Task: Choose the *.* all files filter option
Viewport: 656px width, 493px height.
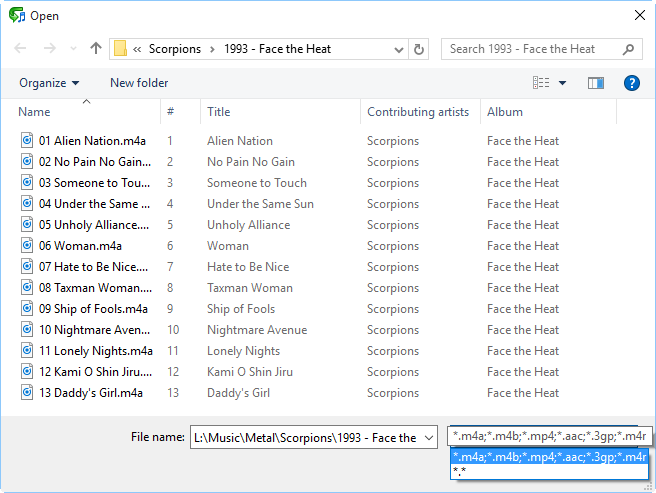Action: (549, 472)
